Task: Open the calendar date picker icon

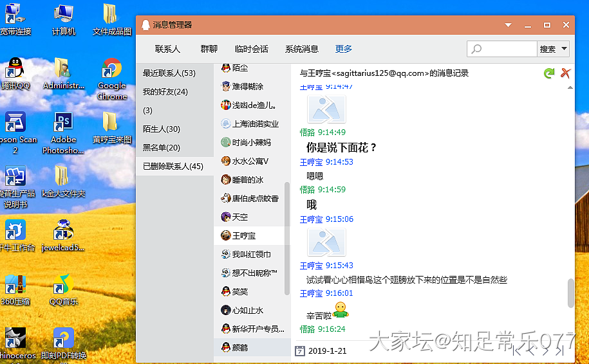Action: click(x=299, y=350)
